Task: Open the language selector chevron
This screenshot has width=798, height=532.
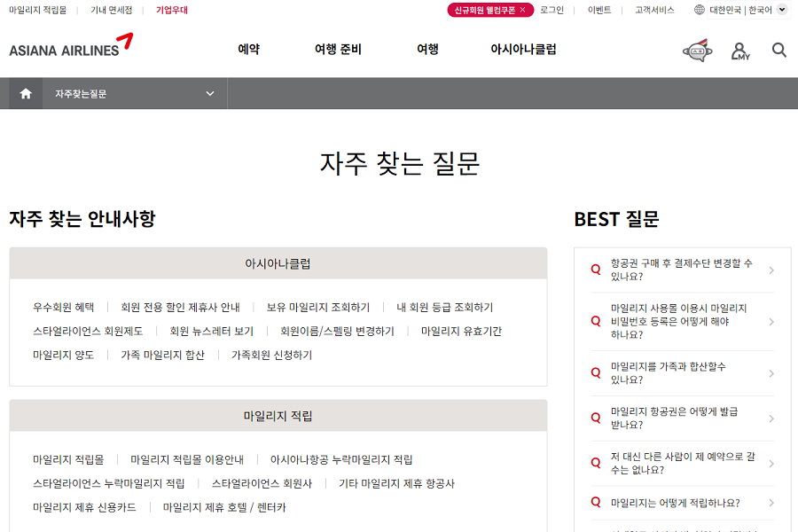Action: pyautogui.click(x=781, y=11)
